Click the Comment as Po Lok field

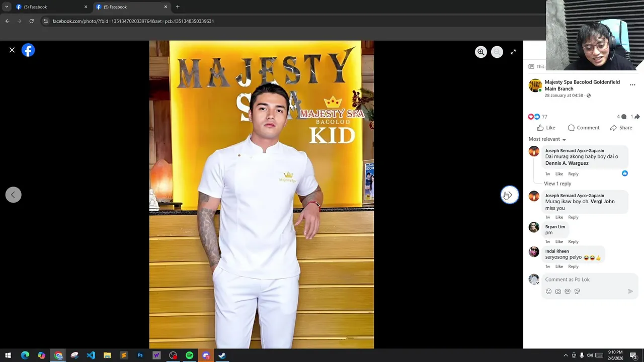[590, 280]
